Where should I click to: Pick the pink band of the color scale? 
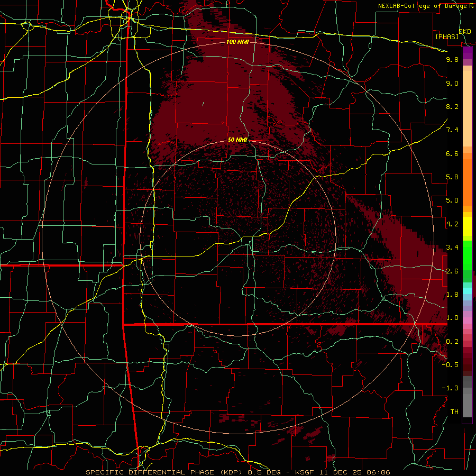tap(467, 321)
